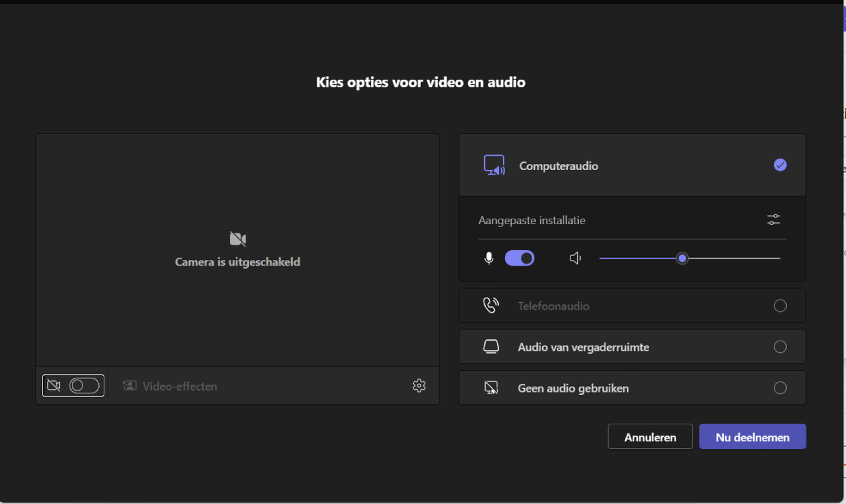Select Audio van vergaderruimte radio button
Screen dimensions: 846x504
click(x=780, y=347)
